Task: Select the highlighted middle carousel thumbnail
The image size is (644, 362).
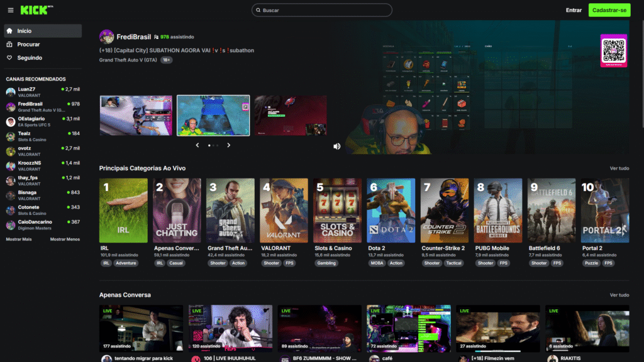Action: 213,116
